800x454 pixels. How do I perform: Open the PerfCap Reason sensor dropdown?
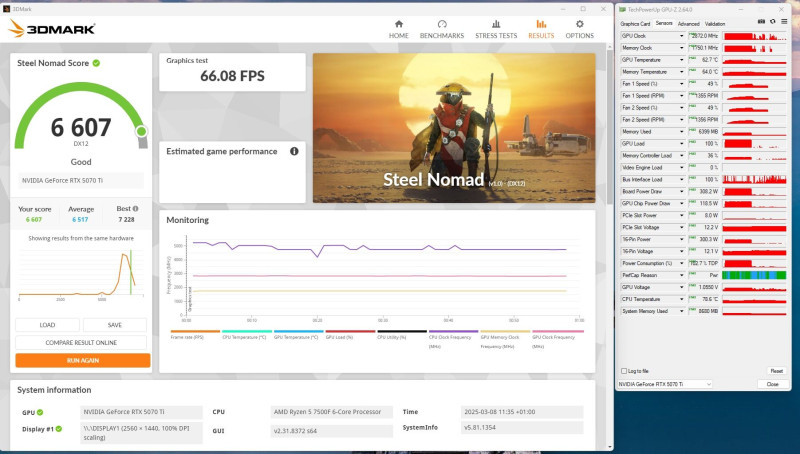[681, 275]
